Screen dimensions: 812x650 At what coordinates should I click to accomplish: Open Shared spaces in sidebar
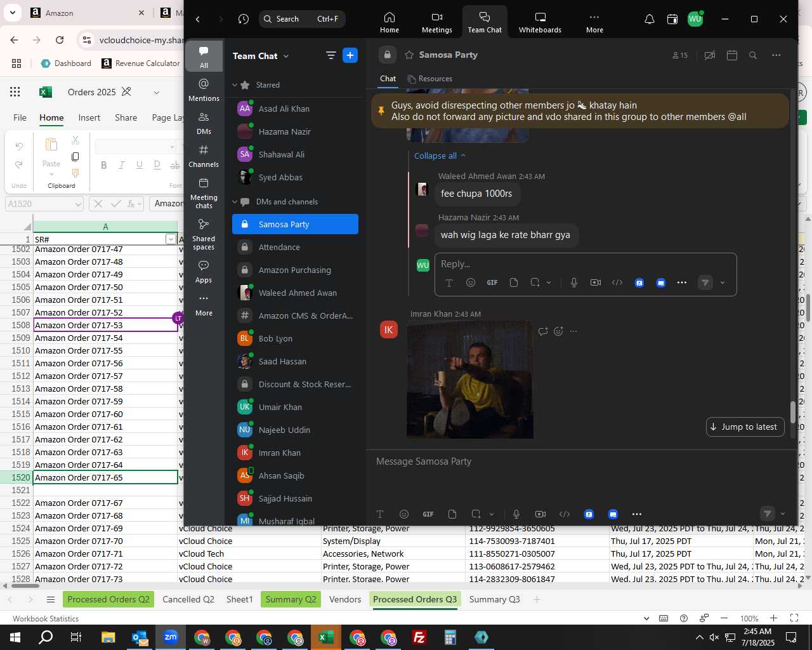[x=204, y=234]
